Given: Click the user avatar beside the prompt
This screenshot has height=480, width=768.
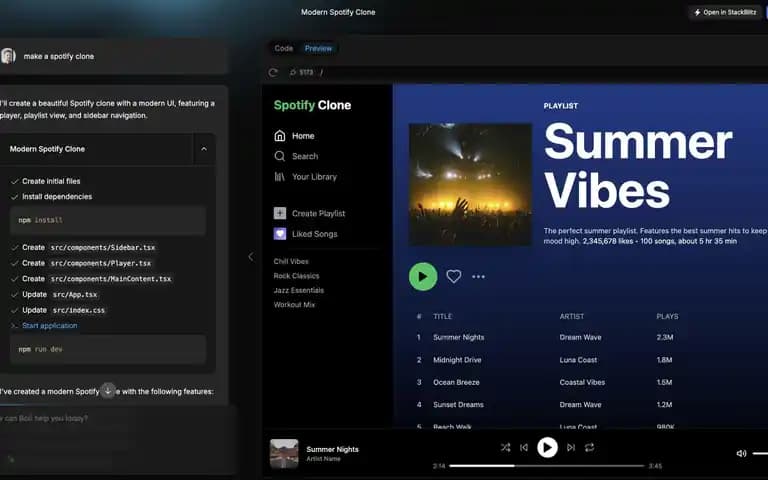Looking at the screenshot, I should click(8, 56).
